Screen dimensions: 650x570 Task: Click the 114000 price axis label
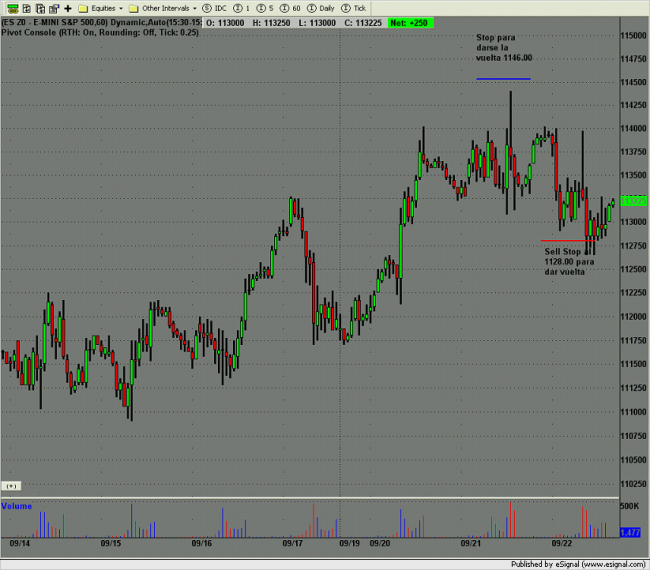coord(633,129)
